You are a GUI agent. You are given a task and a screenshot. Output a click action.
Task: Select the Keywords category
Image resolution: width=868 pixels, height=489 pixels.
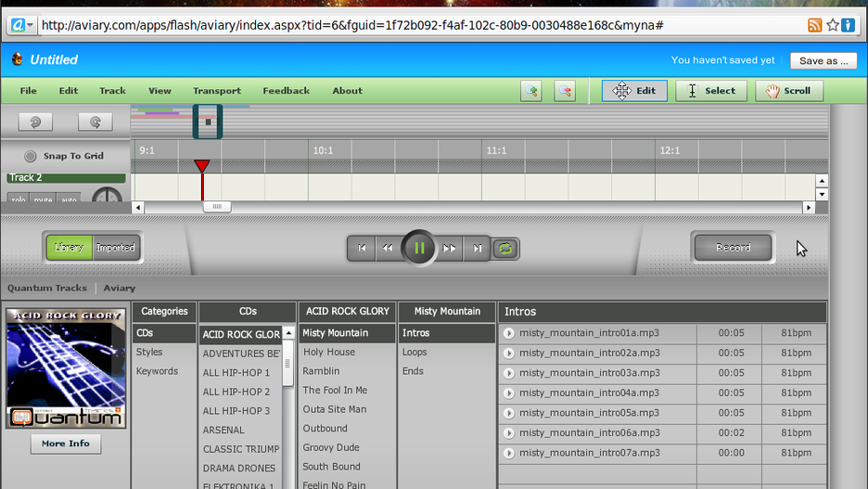(158, 371)
